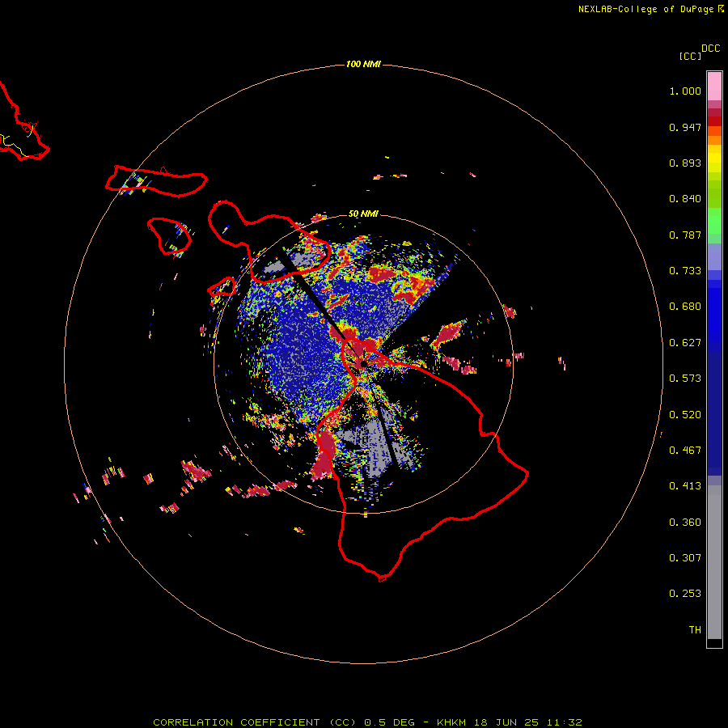Select the 0.573 scale value
This screenshot has height=728, width=728.
click(685, 379)
